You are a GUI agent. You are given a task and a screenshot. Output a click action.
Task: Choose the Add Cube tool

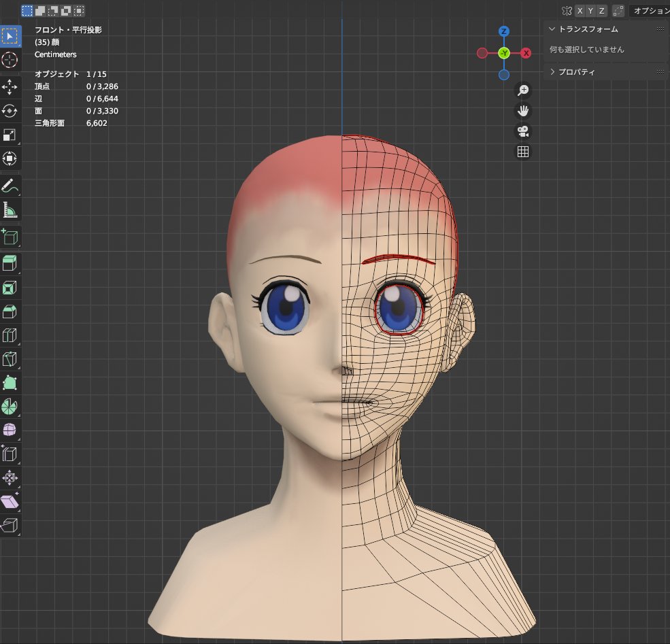coord(10,237)
